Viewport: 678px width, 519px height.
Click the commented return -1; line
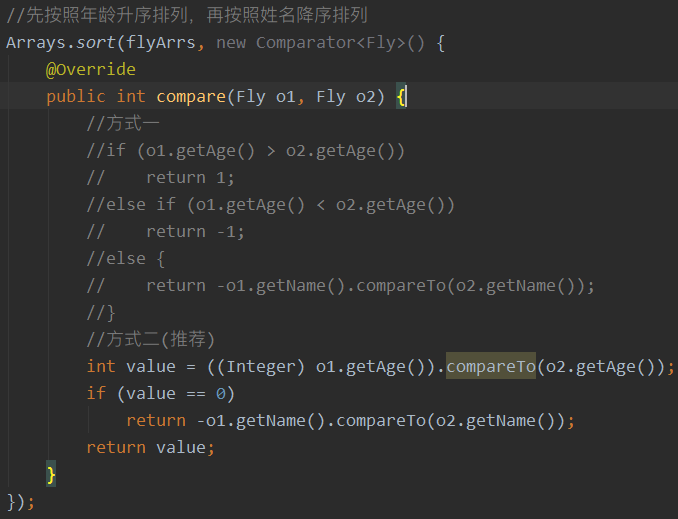[165, 232]
